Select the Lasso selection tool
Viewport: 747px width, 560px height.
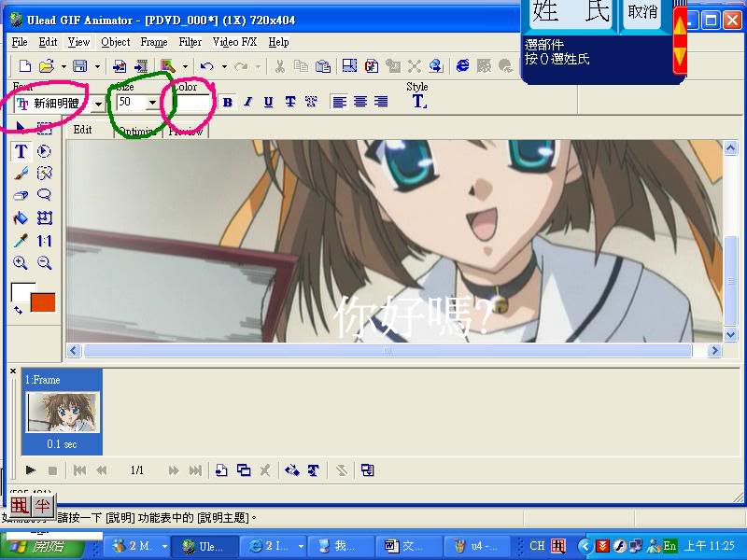pyautogui.click(x=44, y=196)
